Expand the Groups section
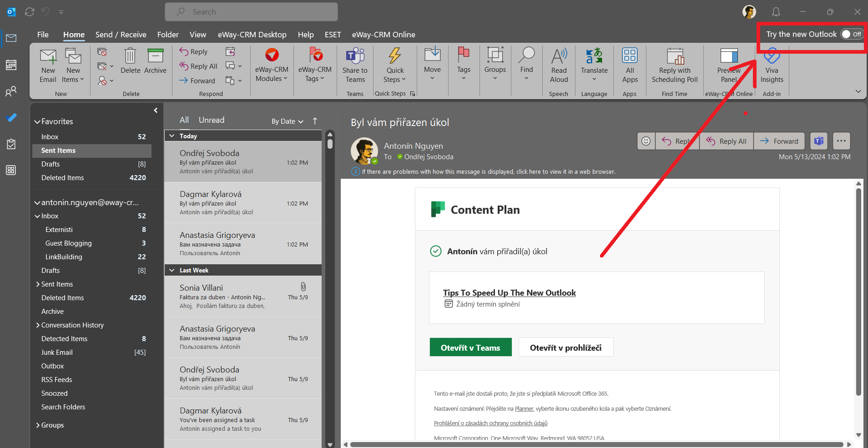The height and width of the screenshot is (448, 868). click(38, 425)
